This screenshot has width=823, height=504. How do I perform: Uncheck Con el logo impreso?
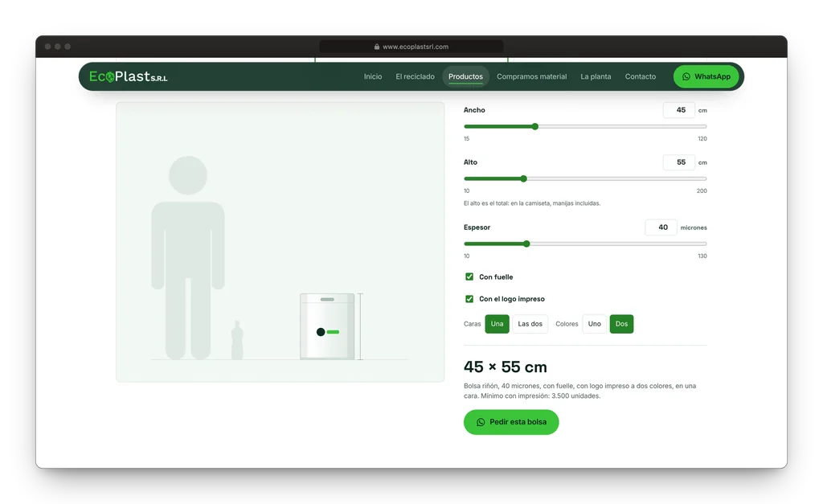(469, 299)
